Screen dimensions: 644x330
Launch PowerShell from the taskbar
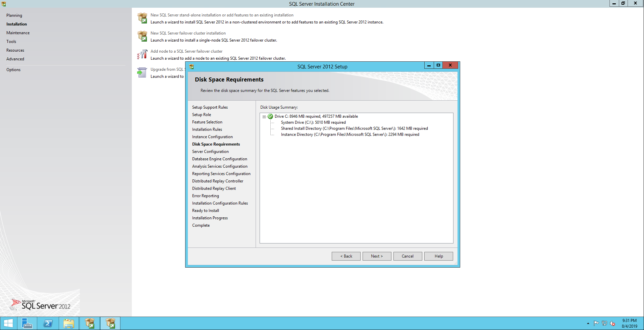point(48,323)
